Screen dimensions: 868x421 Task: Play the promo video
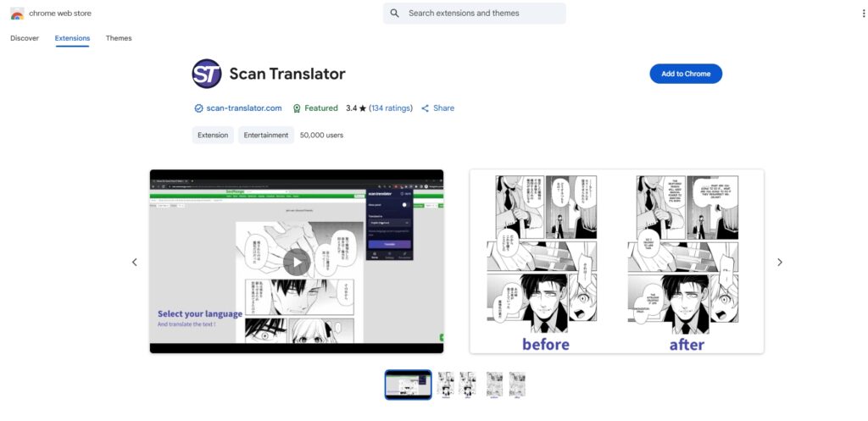pyautogui.click(x=297, y=263)
